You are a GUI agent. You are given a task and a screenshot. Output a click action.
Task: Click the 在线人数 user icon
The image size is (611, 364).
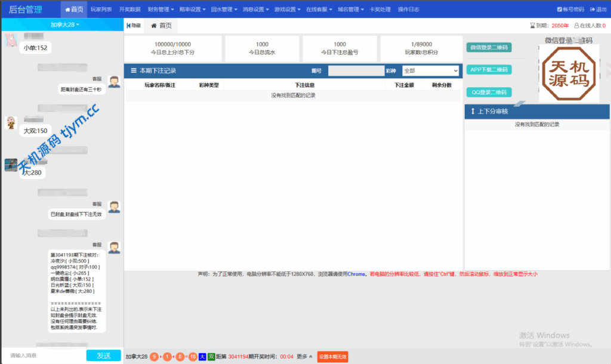click(576, 26)
